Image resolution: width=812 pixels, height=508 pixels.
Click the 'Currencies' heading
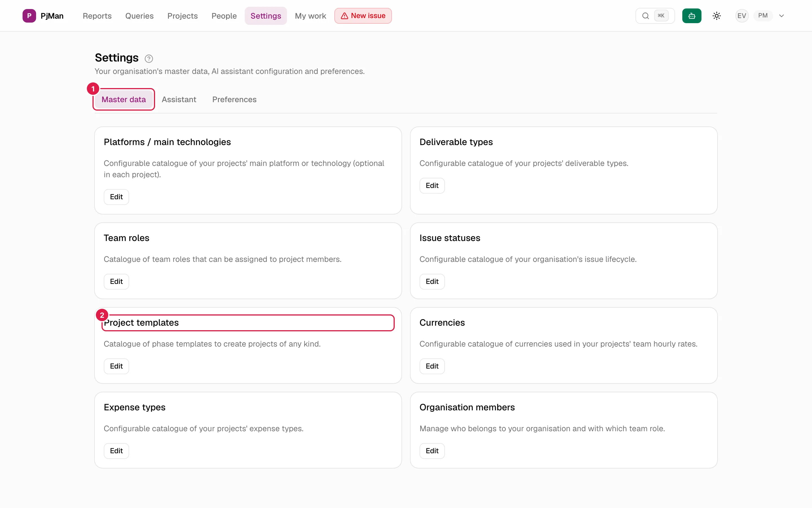pyautogui.click(x=442, y=323)
